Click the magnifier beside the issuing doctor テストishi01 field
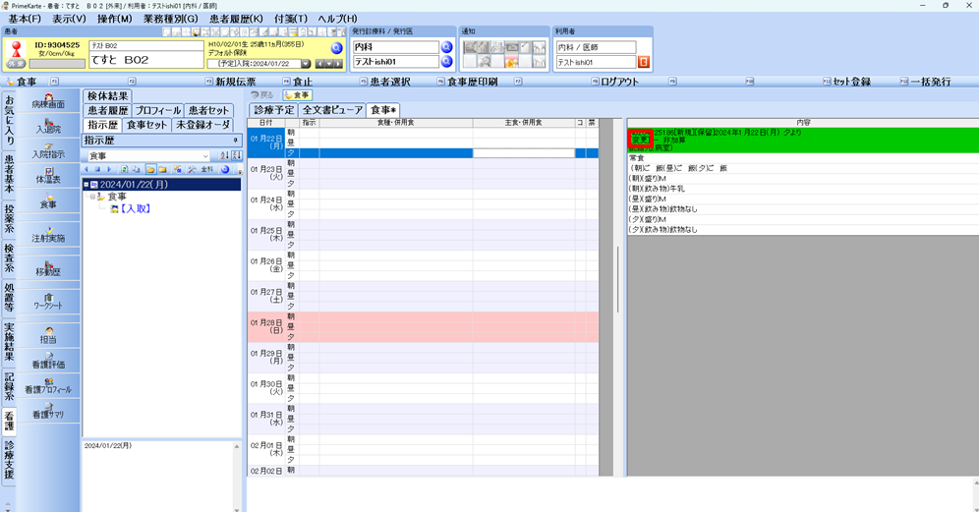 [446, 61]
